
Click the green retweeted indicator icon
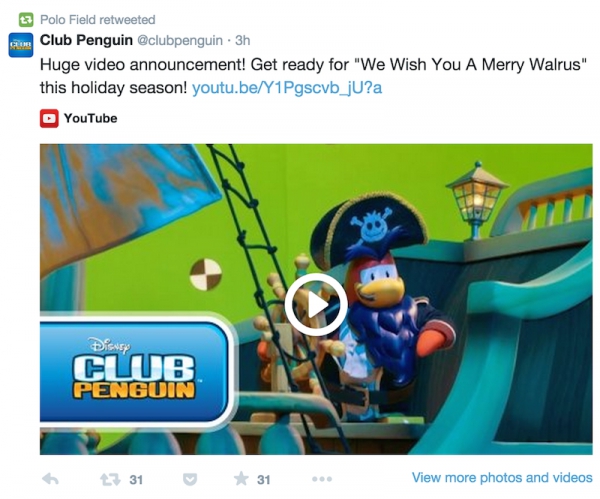[x=26, y=20]
